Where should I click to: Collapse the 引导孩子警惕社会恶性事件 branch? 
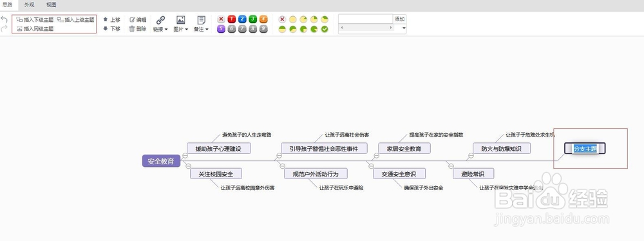point(279,155)
